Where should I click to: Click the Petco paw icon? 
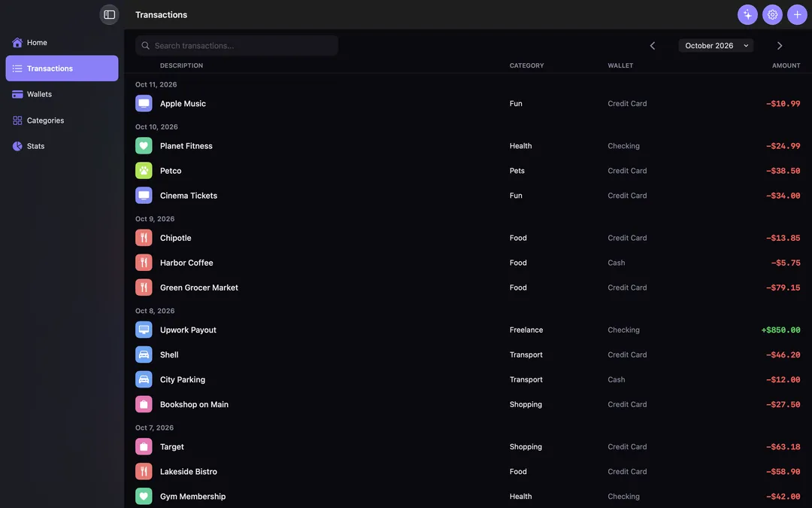[x=144, y=171]
